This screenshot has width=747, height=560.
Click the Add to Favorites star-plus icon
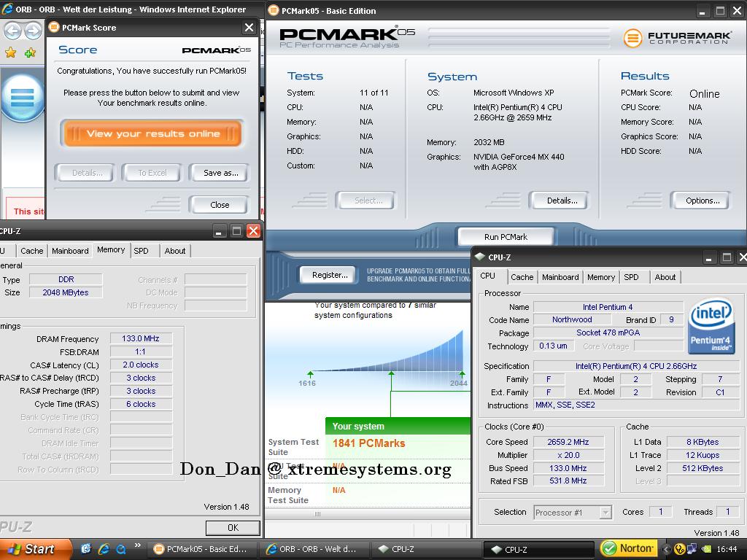pos(30,52)
